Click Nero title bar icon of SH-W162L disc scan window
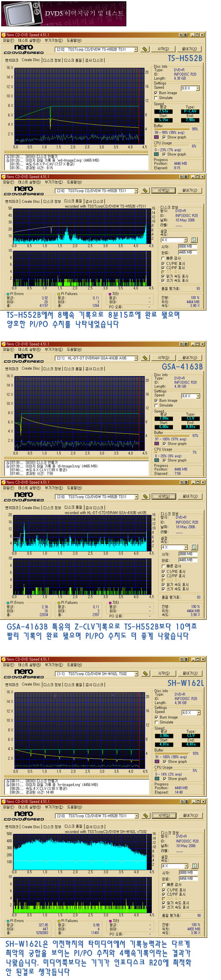Screen dimensions: 221x980 click(4, 801)
